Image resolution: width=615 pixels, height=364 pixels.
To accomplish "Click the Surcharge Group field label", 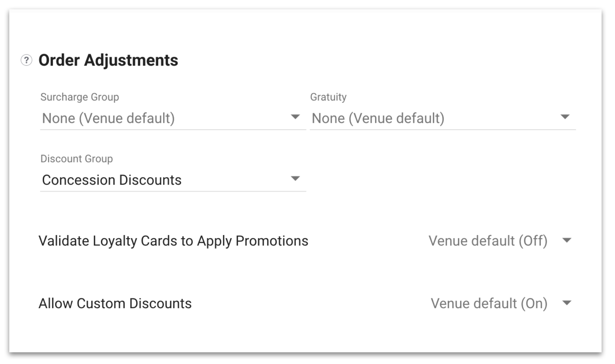I will pyautogui.click(x=80, y=97).
